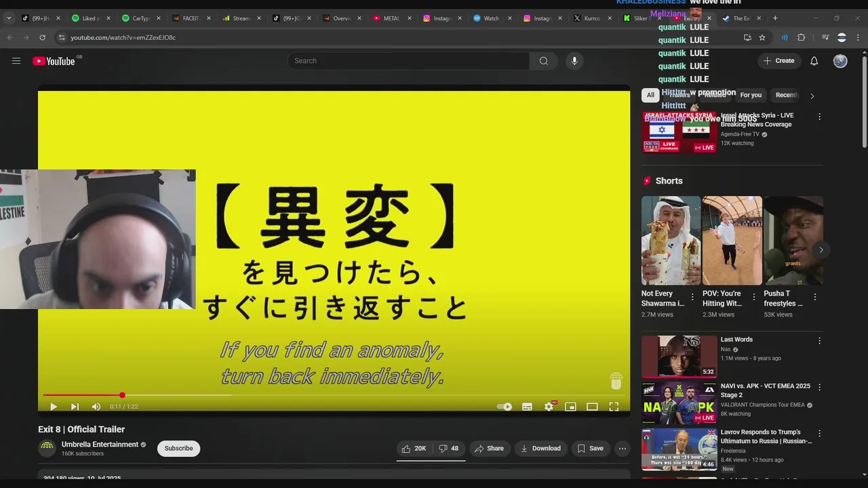Share the Exit 8 trailer
This screenshot has width=868, height=488.
(x=489, y=449)
